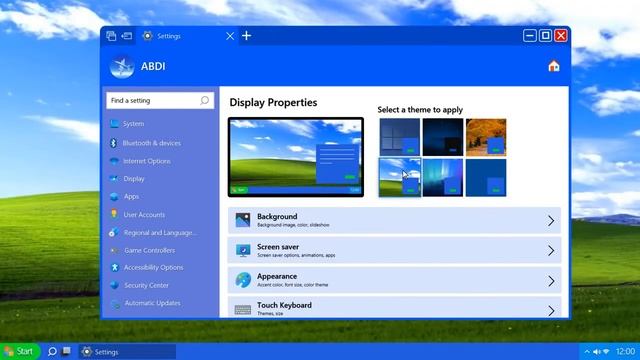Click the Security Center shield icon
Viewport: 640px width, 360px height.
[115, 285]
